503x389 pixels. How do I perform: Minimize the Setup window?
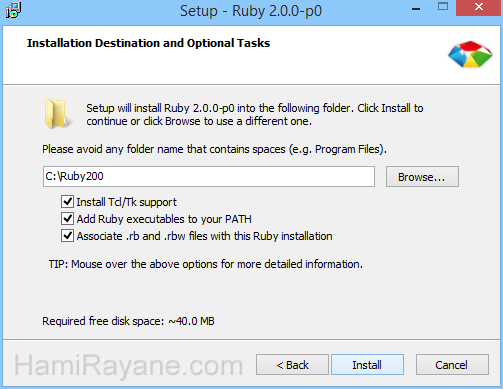coord(416,8)
